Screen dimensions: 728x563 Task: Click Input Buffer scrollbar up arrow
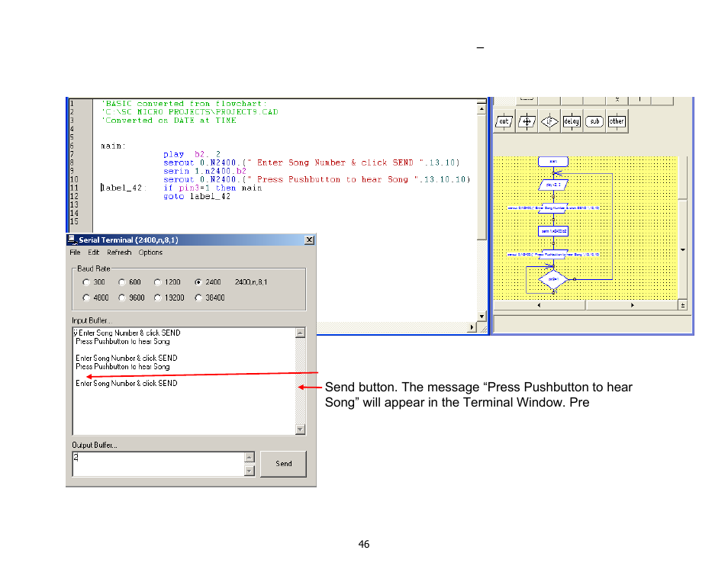(301, 333)
